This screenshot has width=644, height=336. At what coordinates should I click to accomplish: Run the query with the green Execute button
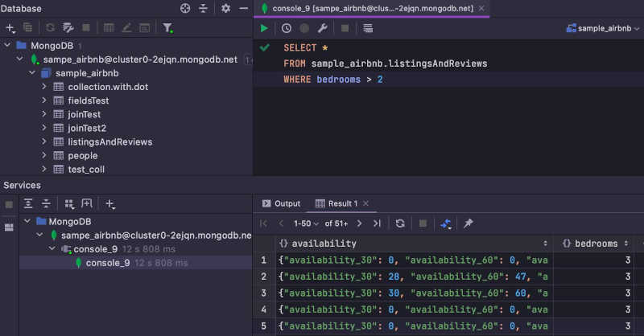264,28
